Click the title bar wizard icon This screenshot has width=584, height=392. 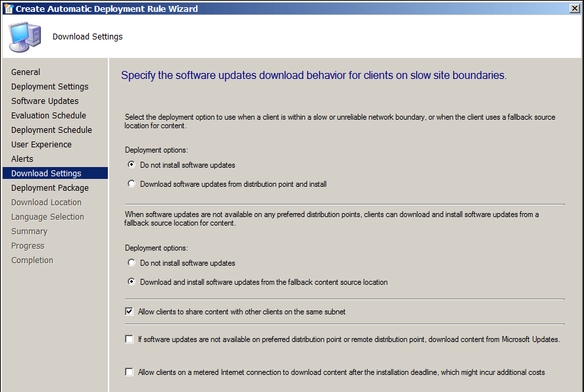click(8, 9)
